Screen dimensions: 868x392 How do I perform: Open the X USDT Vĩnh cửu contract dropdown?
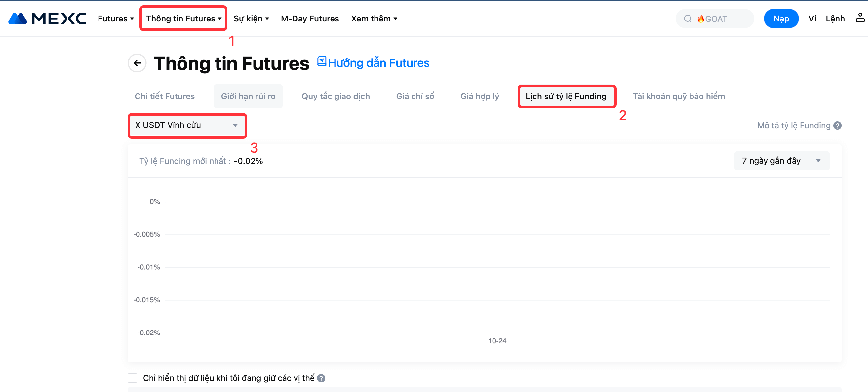187,125
